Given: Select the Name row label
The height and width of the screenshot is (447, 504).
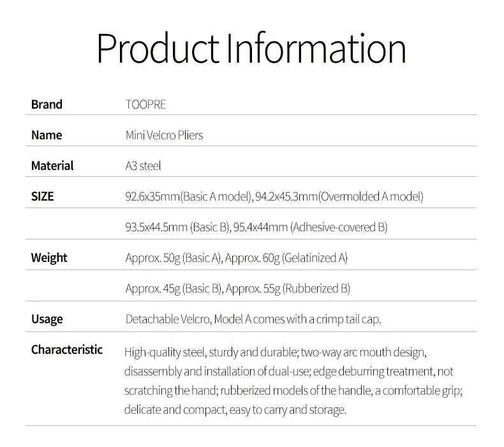Looking at the screenshot, I should [x=47, y=135].
